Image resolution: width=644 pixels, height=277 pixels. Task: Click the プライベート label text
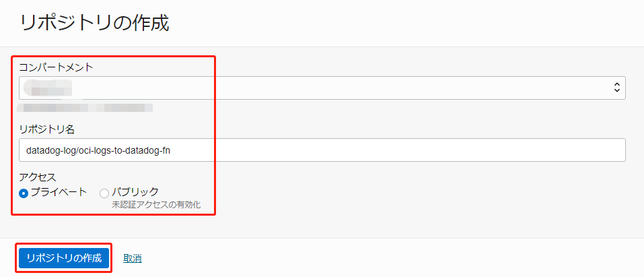(59, 192)
